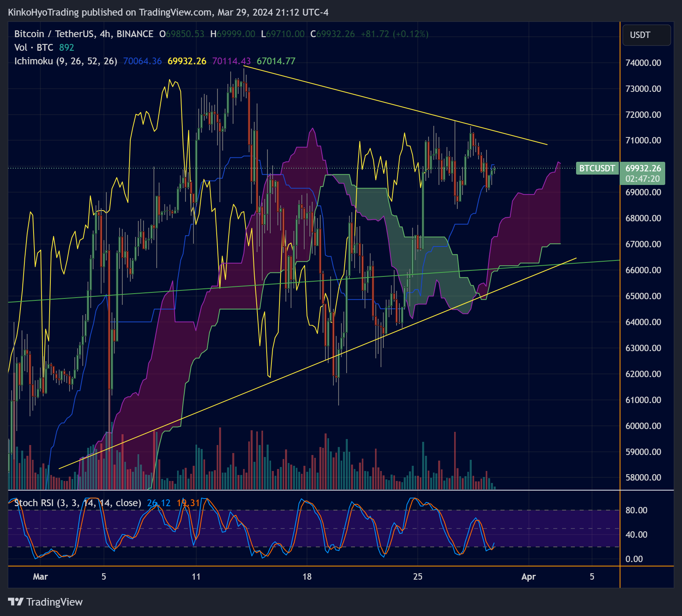Click the 69000.00 price axis label
Image resolution: width=682 pixels, height=616 pixels.
click(x=643, y=192)
